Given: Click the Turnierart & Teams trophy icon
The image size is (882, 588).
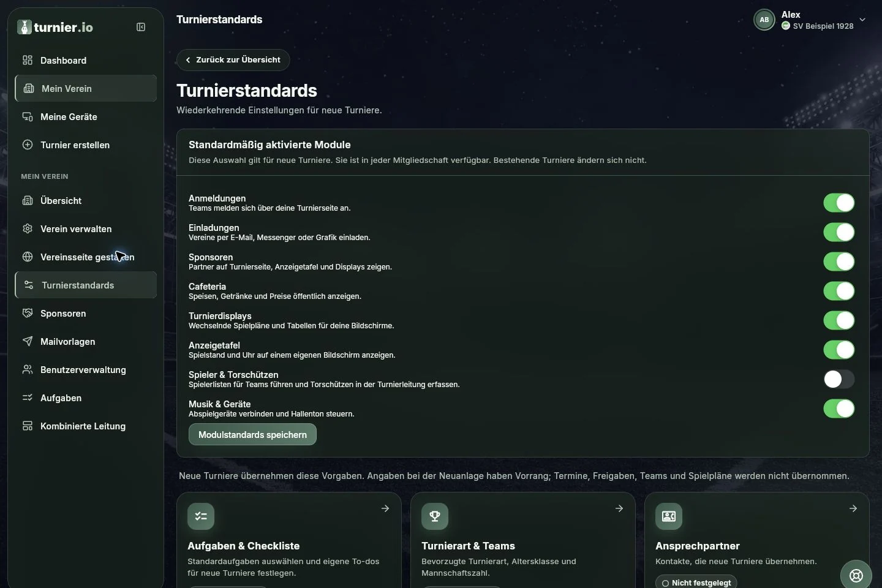Looking at the screenshot, I should tap(435, 516).
